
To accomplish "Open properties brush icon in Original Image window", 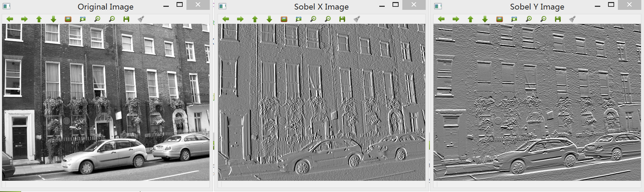I will [141, 19].
